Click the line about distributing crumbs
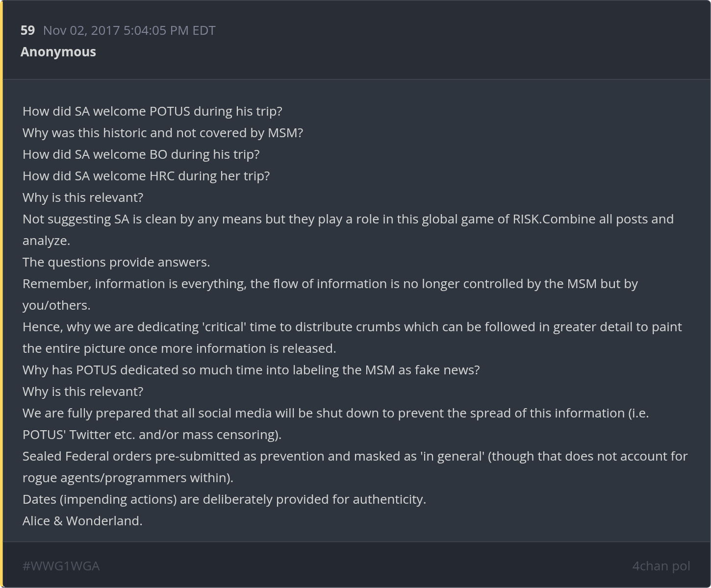The width and height of the screenshot is (711, 588). [x=352, y=327]
